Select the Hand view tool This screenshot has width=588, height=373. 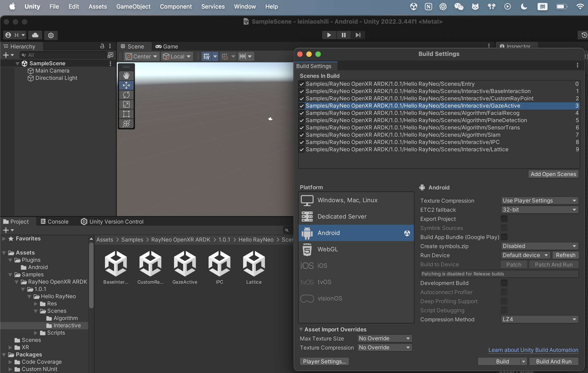126,76
